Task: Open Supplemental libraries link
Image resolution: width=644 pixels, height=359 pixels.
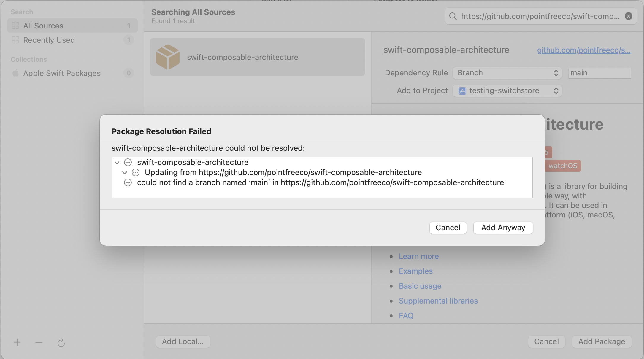Action: point(438,301)
